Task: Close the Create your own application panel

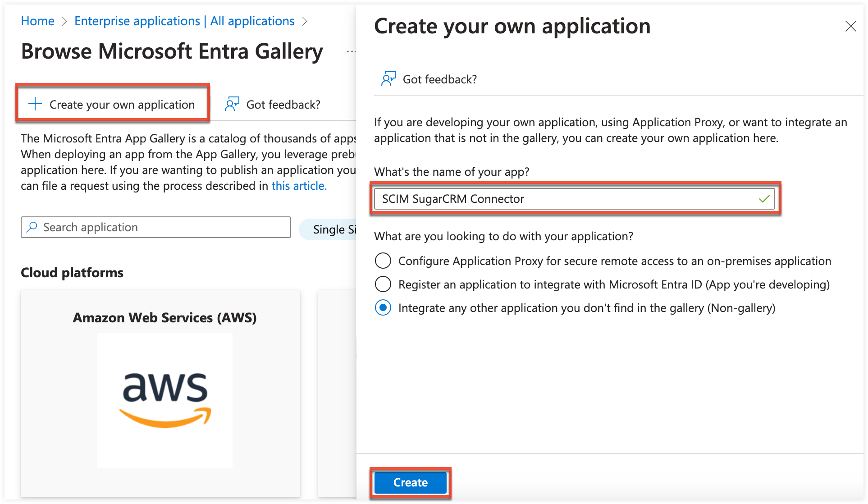Action: (850, 26)
